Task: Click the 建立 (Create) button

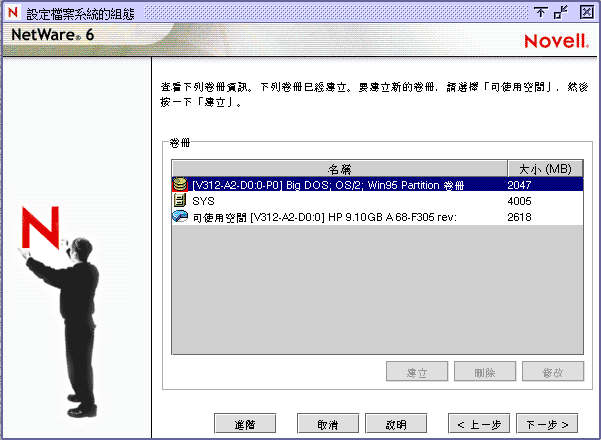Action: (417, 371)
